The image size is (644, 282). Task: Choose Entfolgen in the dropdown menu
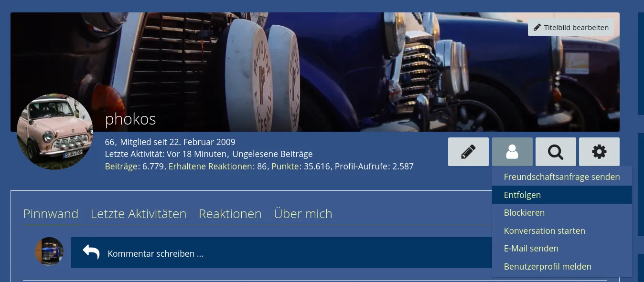coord(562,195)
